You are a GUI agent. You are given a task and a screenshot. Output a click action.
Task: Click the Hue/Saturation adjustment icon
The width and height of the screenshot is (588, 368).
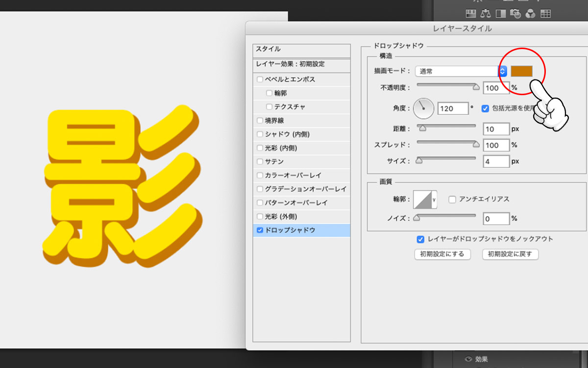(x=471, y=13)
